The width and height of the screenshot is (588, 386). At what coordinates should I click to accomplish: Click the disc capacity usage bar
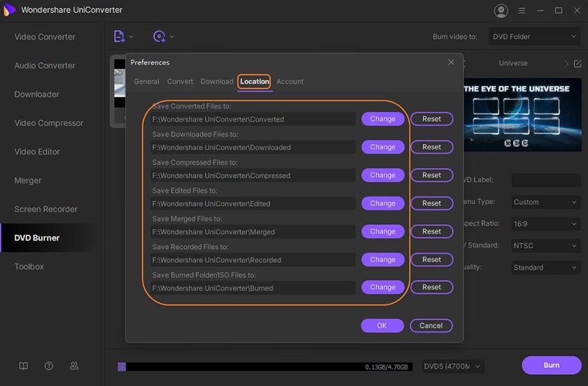click(265, 367)
